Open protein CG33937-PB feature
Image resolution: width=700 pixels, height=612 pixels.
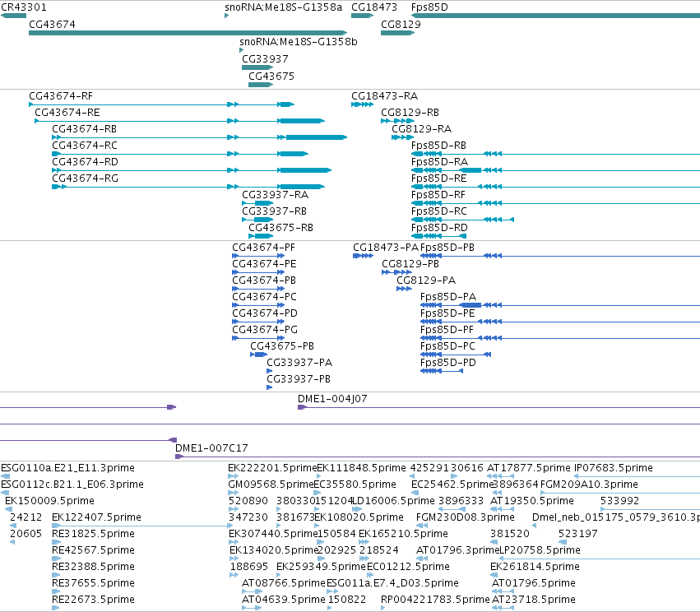[270, 387]
